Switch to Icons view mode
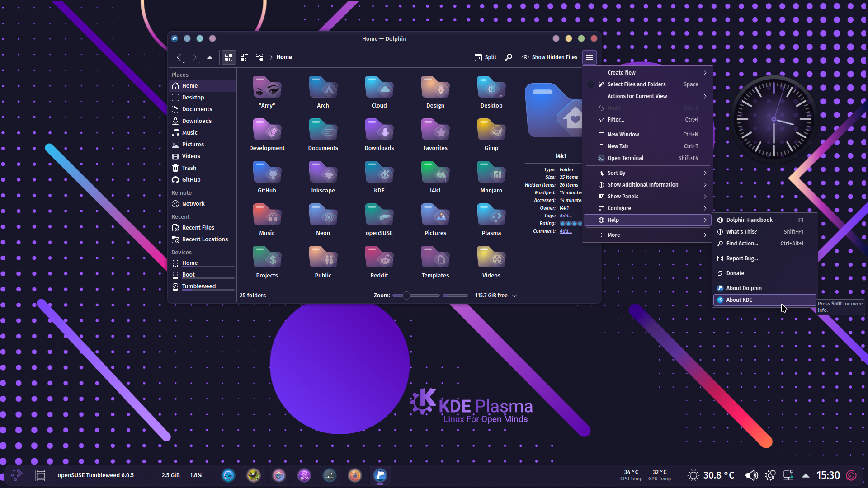 229,57
